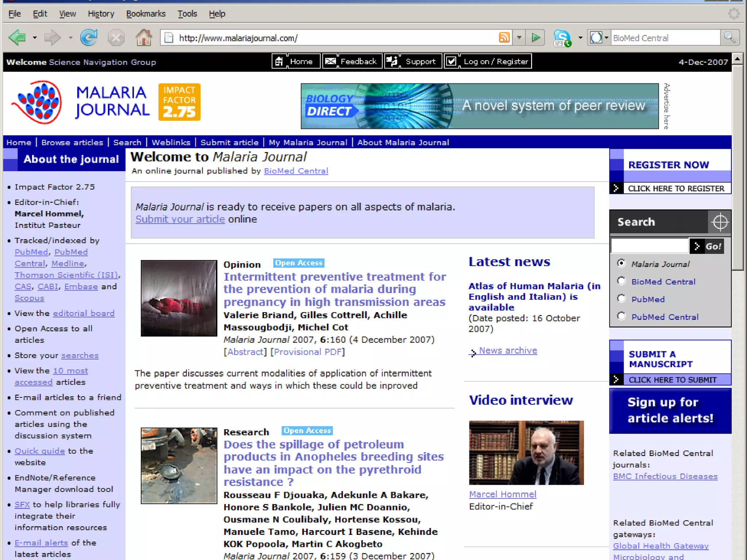Select the BioMed Central radio button
The image size is (747, 560).
pos(622,281)
